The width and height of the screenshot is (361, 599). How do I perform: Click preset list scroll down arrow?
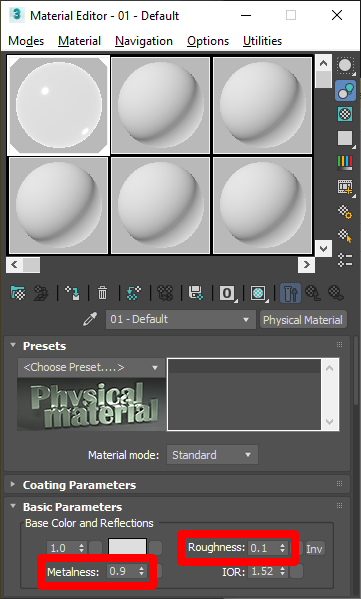pos(330,422)
